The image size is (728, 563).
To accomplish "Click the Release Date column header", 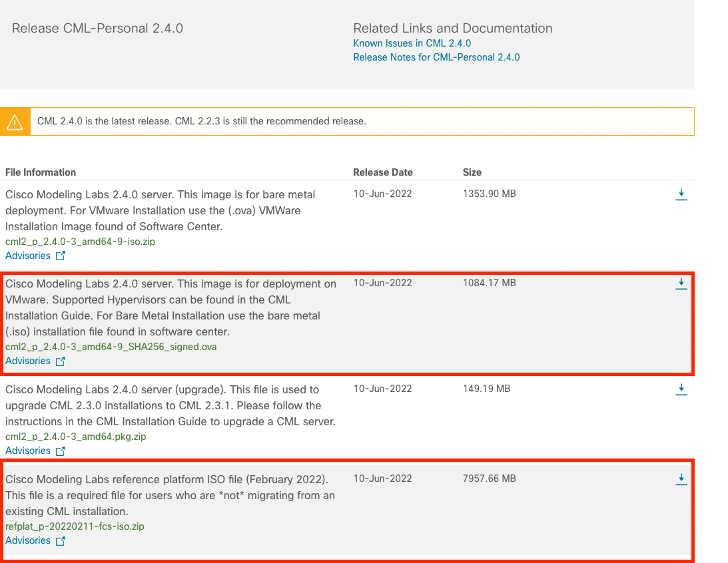I will 382,172.
